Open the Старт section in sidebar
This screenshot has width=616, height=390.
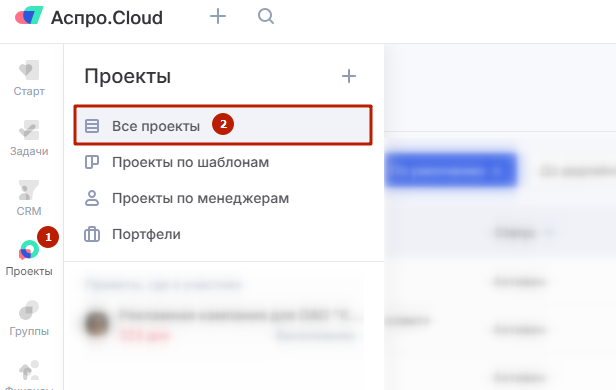[x=29, y=78]
